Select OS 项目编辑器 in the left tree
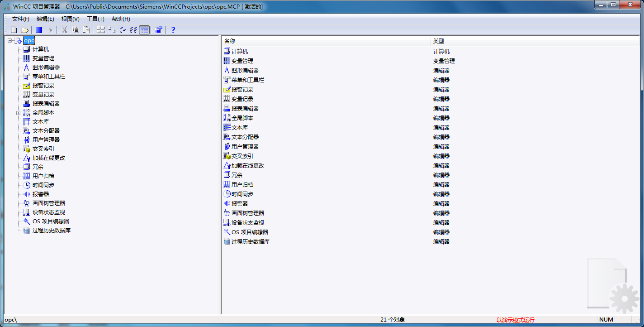Image resolution: width=644 pixels, height=327 pixels. pyautogui.click(x=51, y=221)
